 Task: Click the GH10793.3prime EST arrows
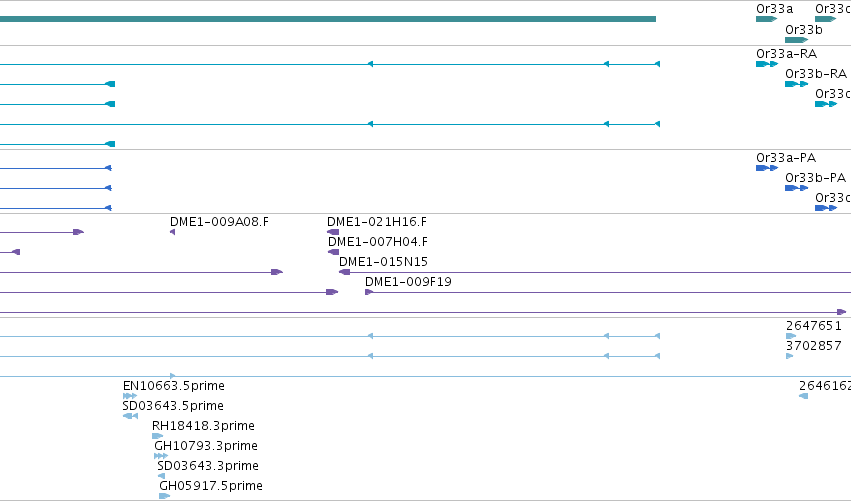161,456
